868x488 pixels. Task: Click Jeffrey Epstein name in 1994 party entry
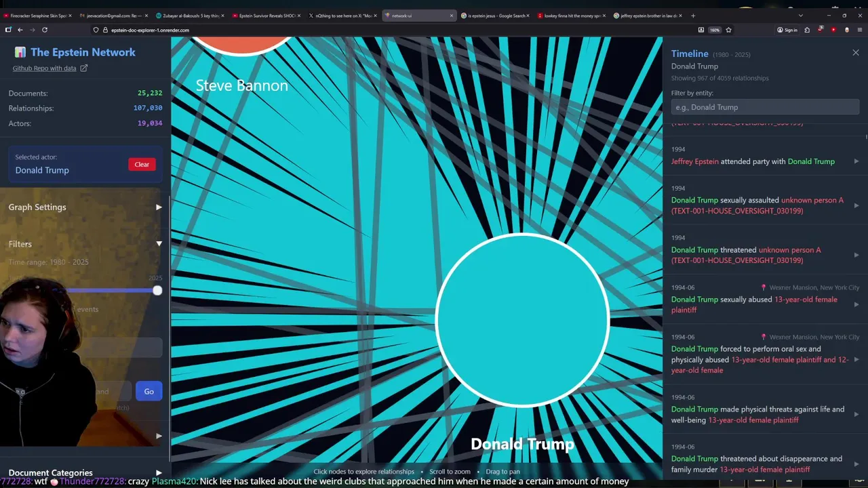point(694,161)
